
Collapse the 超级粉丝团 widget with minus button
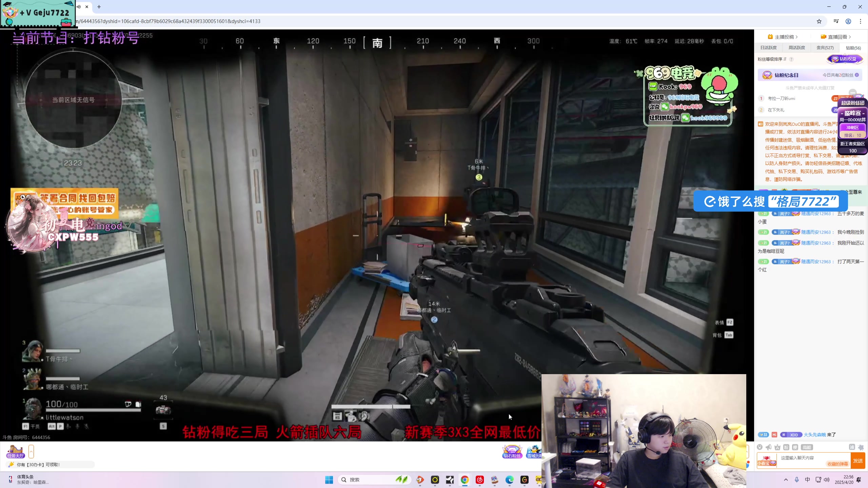853,93
